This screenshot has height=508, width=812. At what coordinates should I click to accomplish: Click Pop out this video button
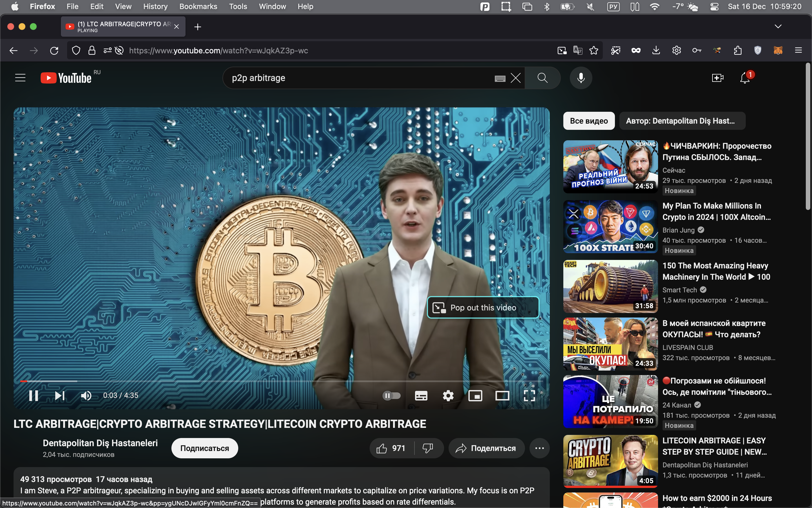click(483, 307)
